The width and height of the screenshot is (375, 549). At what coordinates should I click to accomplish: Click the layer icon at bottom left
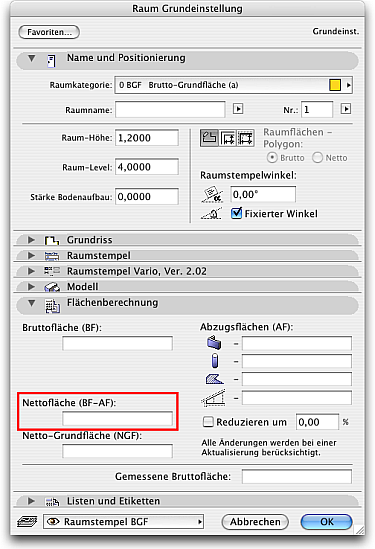[27, 522]
